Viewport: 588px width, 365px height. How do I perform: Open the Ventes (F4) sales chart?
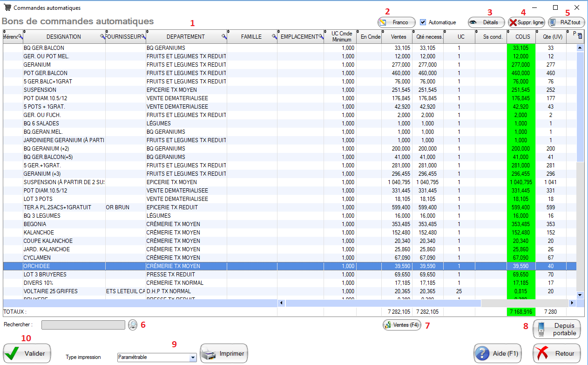click(402, 325)
